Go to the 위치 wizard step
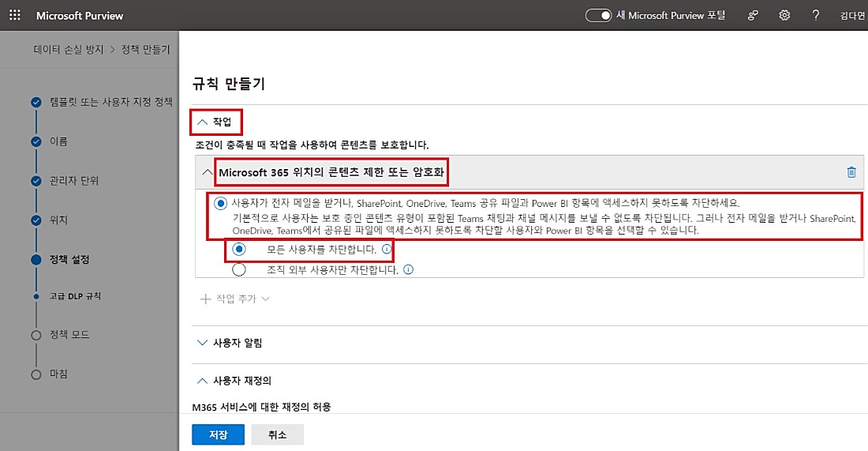Image resolution: width=868 pixels, height=451 pixels. click(x=58, y=220)
